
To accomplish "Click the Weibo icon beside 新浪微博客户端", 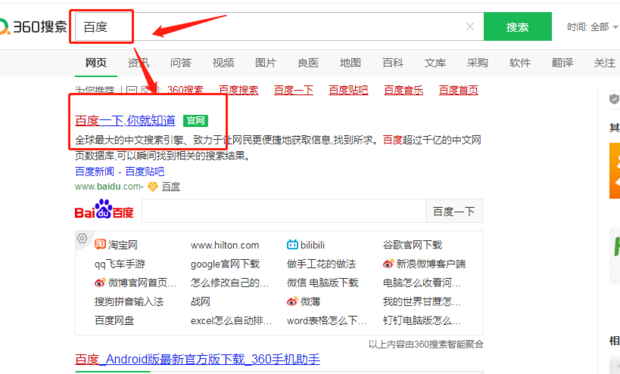I will (388, 264).
